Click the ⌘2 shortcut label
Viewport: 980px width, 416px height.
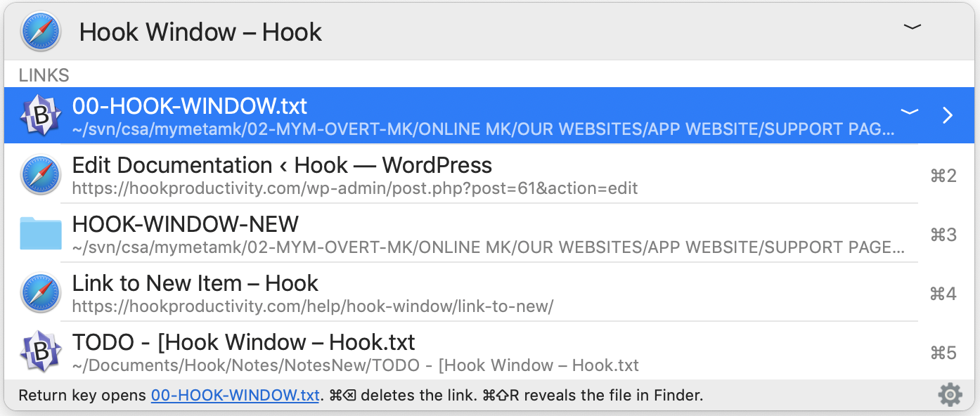[943, 175]
